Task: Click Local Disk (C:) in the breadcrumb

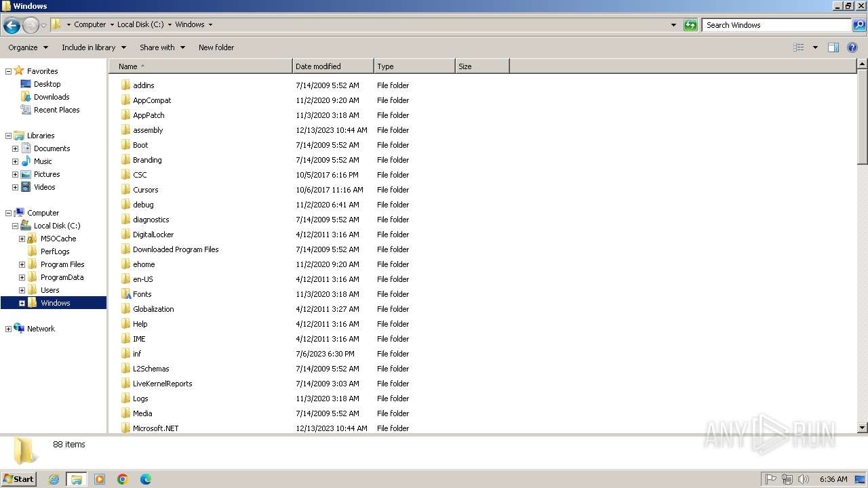Action: (x=140, y=24)
